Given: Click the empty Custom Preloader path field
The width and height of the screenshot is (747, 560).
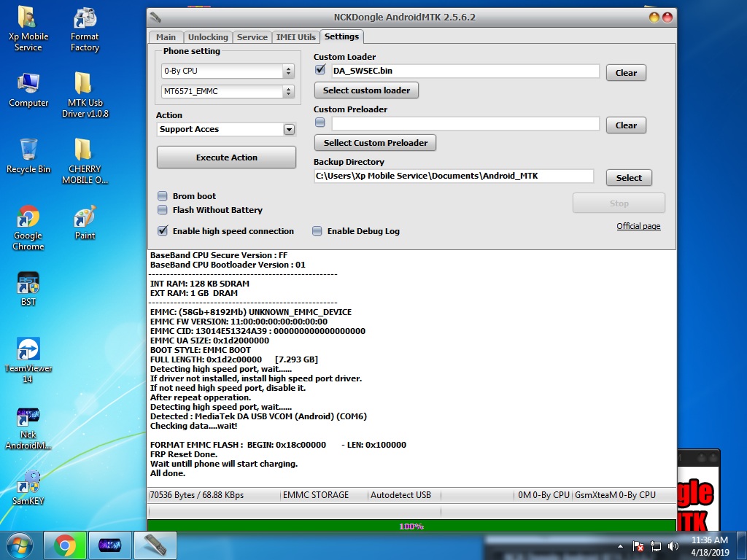Looking at the screenshot, I should click(x=465, y=123).
